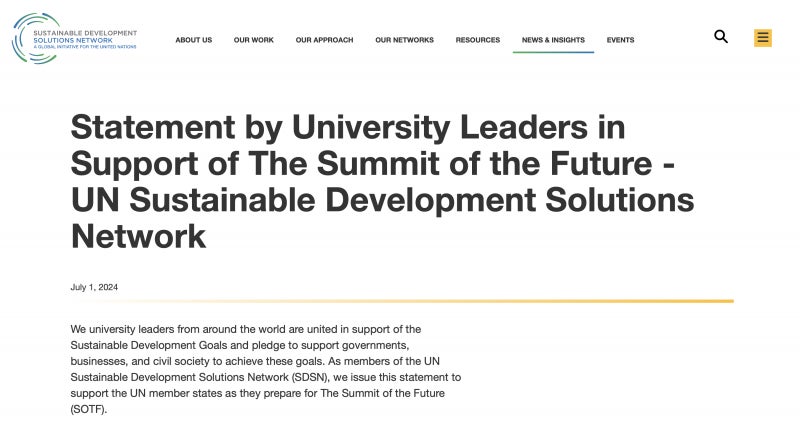This screenshot has height=422, width=800.
Task: Navigate to Resources
Action: [478, 40]
